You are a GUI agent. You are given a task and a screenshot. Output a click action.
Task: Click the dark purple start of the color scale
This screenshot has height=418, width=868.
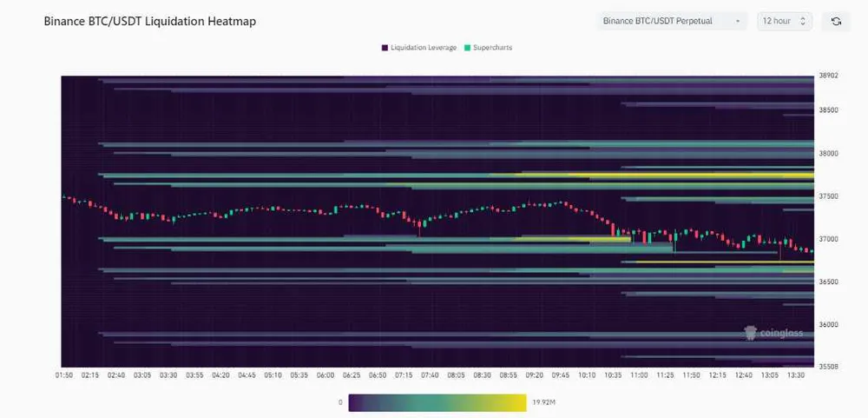point(355,402)
